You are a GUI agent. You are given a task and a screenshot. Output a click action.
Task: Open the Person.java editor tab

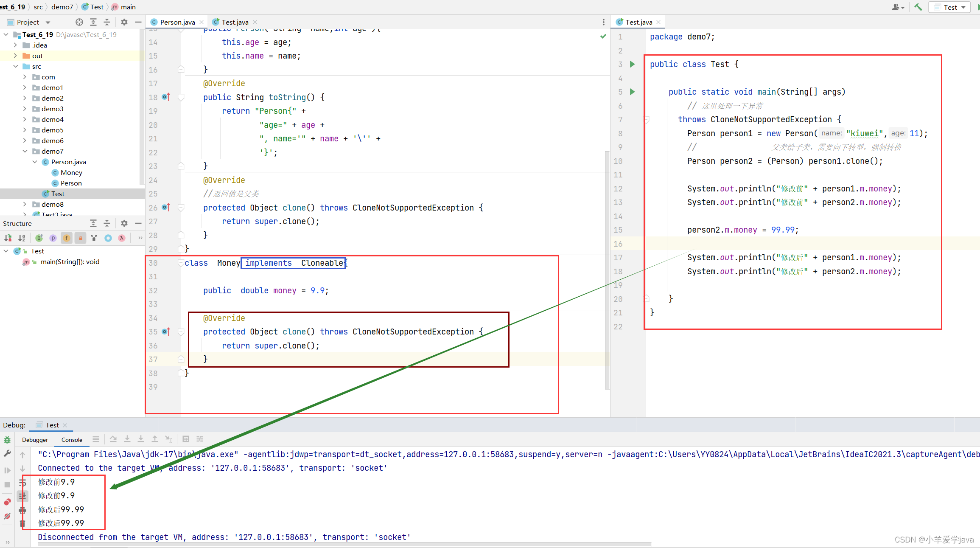pyautogui.click(x=177, y=22)
